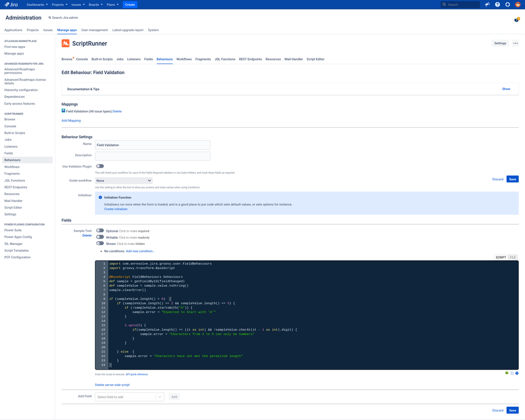Open the ScriptRunner more actions ellipsis menu
Viewport: 525px width, 420px height.
click(x=515, y=43)
